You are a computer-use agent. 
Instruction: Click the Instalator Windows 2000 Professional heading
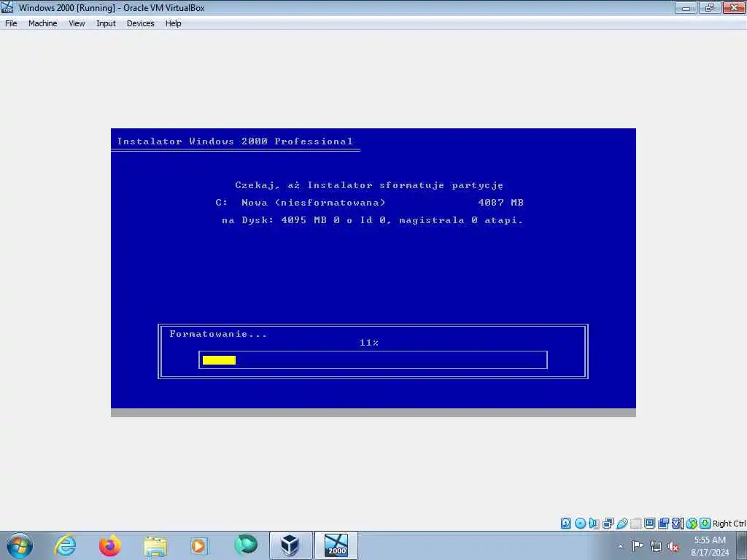tap(235, 141)
